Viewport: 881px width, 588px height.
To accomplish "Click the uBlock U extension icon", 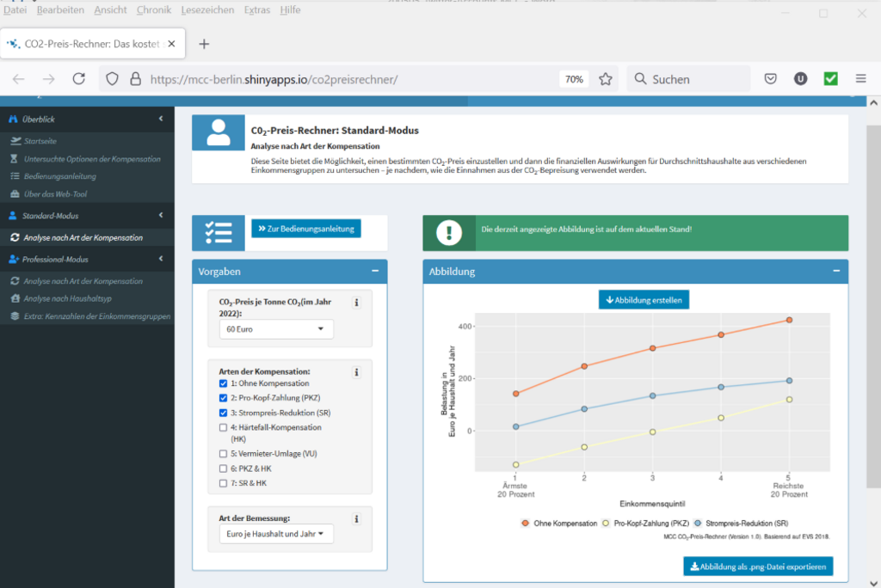I will coord(801,79).
